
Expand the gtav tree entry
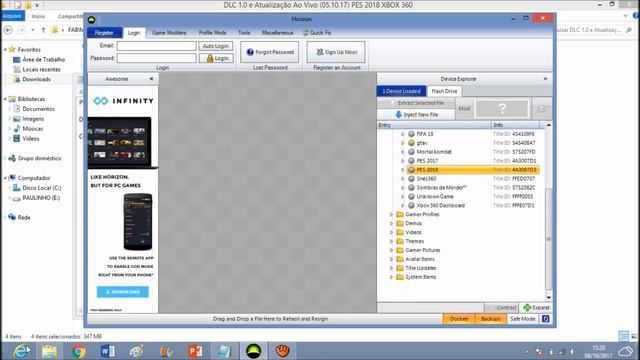coord(403,143)
